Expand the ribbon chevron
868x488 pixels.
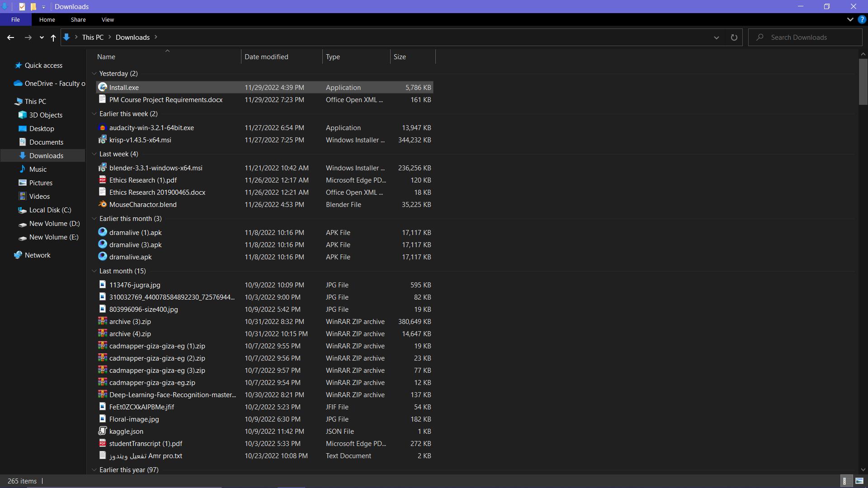point(850,20)
